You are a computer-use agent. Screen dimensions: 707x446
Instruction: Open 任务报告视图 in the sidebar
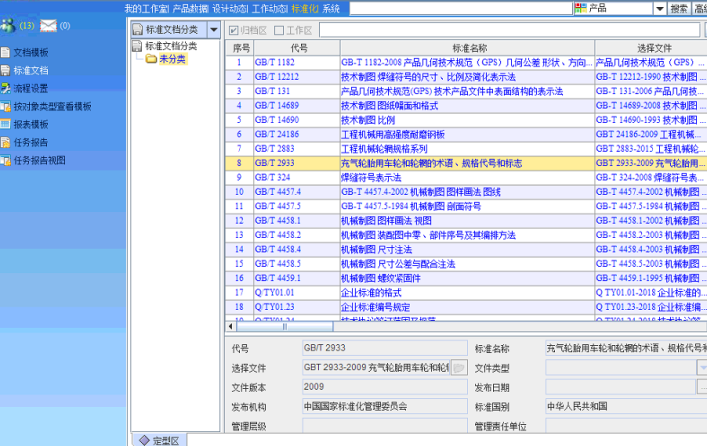[x=39, y=160]
